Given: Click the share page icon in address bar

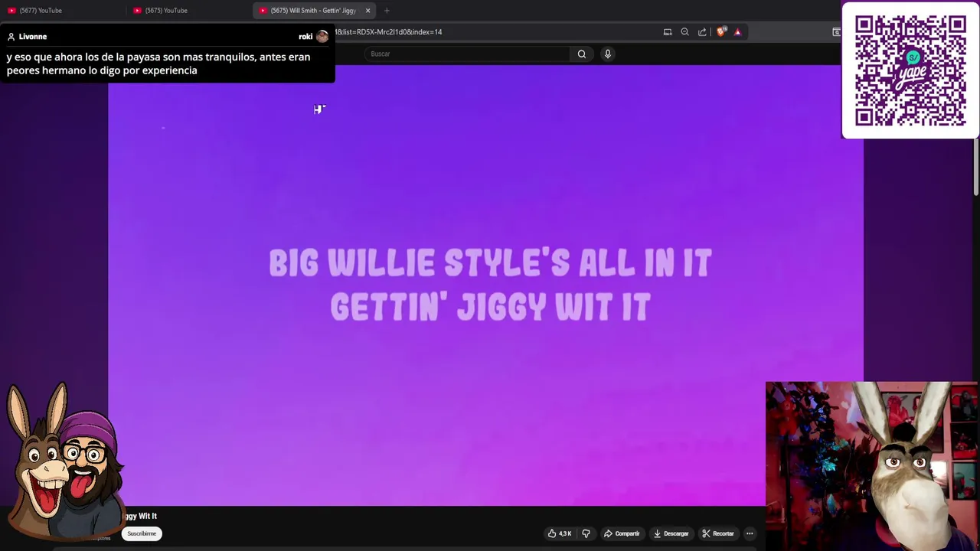Looking at the screenshot, I should (x=702, y=32).
